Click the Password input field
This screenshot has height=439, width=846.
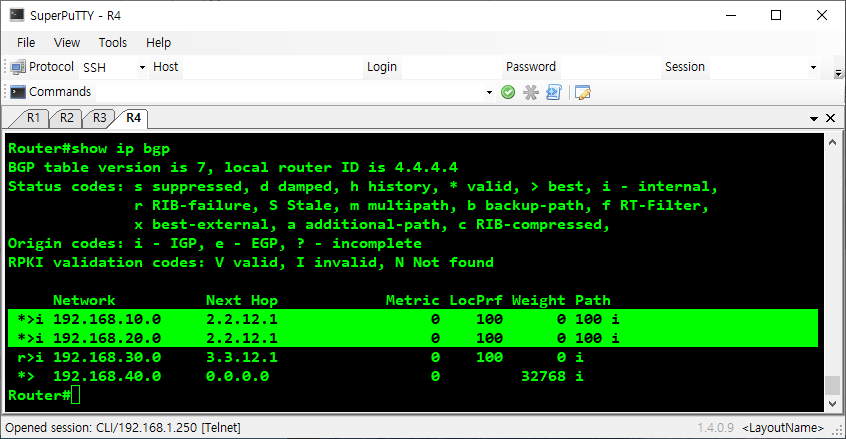click(611, 67)
